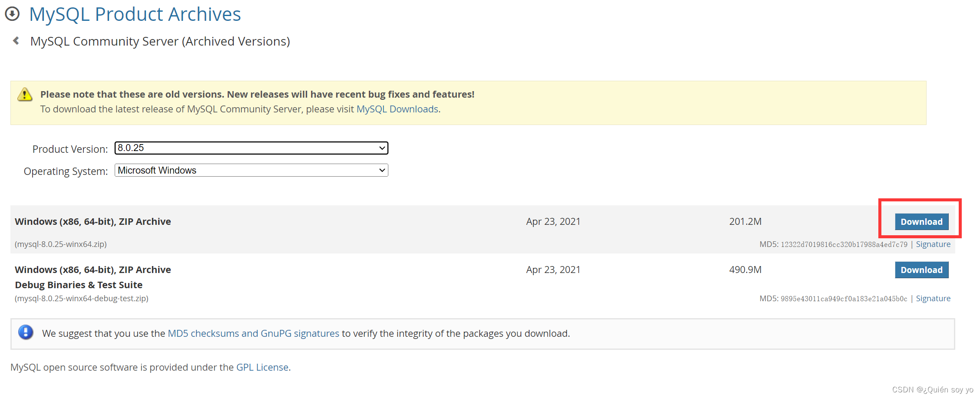Open MD5 checksums and GnuPG signatures link
980x398 pixels.
click(x=253, y=333)
